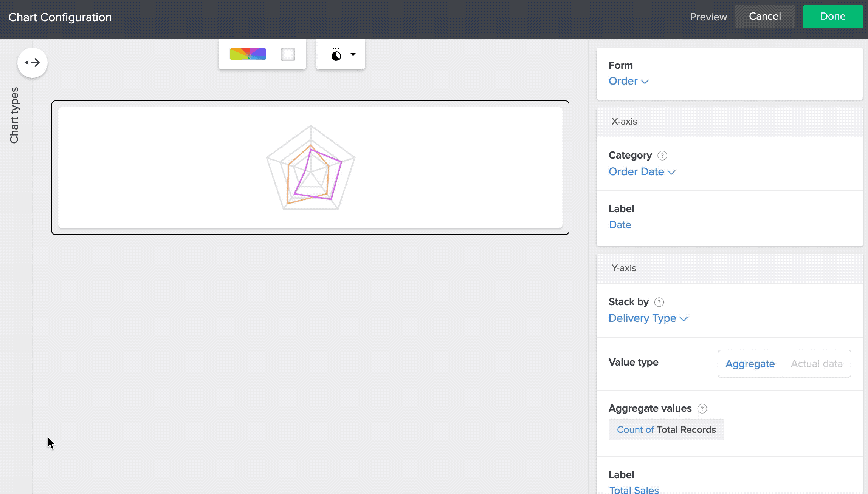Open the Delivery Type stack by dropdown
The width and height of the screenshot is (868, 494).
(x=648, y=318)
